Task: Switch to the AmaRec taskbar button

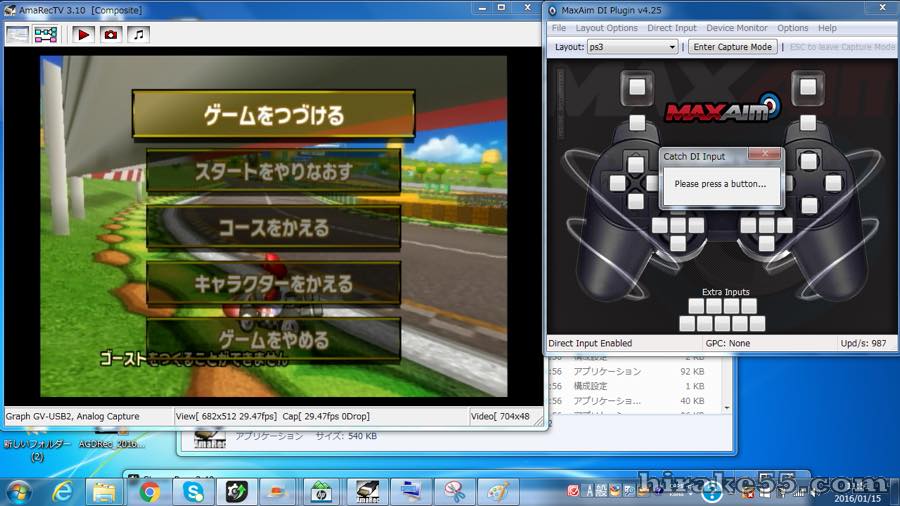Action: coord(367,492)
